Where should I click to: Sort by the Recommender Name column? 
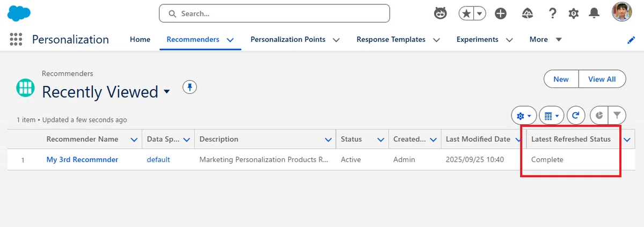pyautogui.click(x=82, y=139)
